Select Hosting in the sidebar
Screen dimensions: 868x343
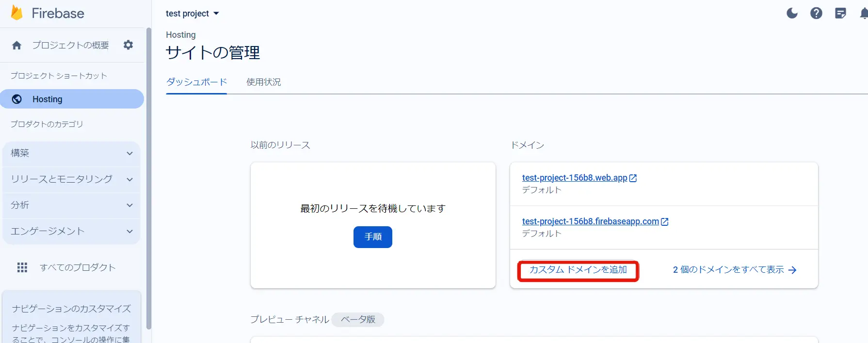72,99
